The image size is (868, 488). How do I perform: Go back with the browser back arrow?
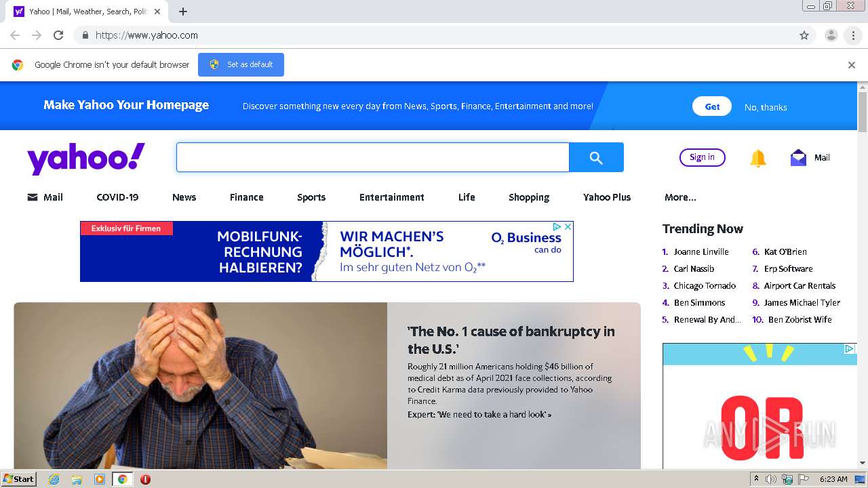tap(15, 35)
